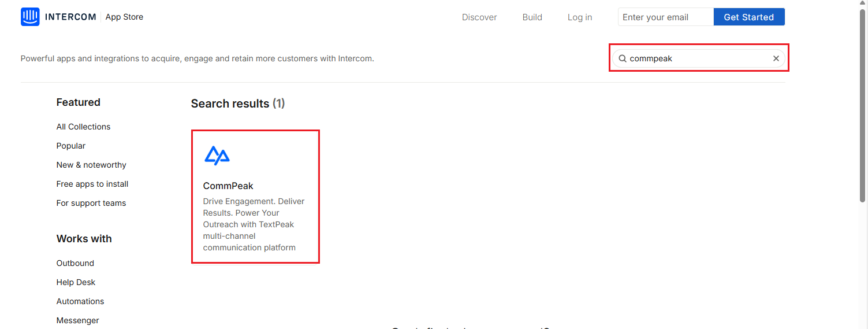
Task: Filter by Messenger
Action: [78, 320]
